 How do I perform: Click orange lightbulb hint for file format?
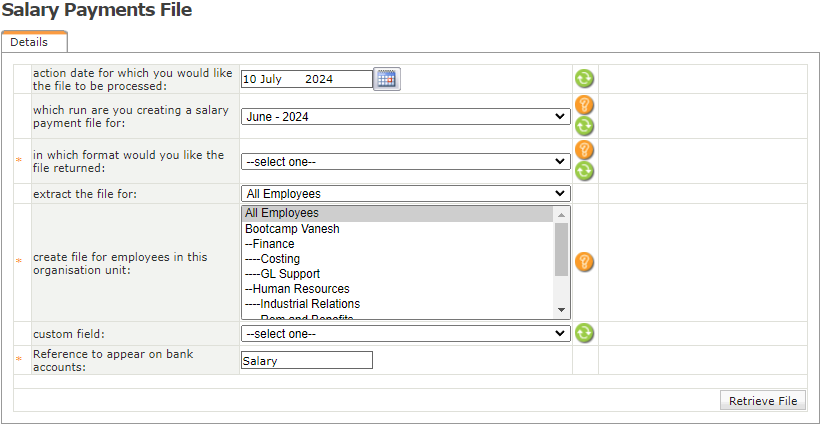584,150
